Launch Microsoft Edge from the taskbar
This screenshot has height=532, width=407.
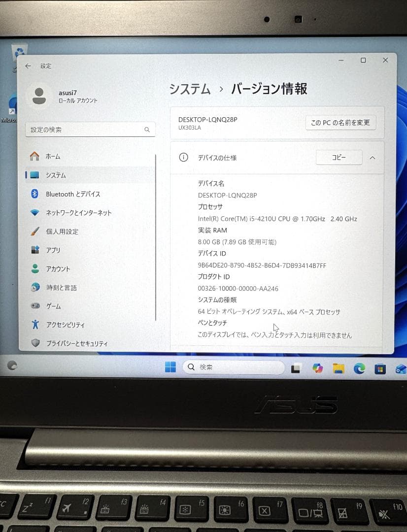(359, 367)
